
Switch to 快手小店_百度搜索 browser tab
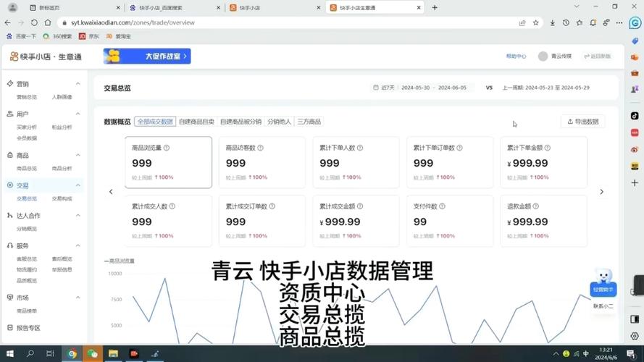(174, 7)
